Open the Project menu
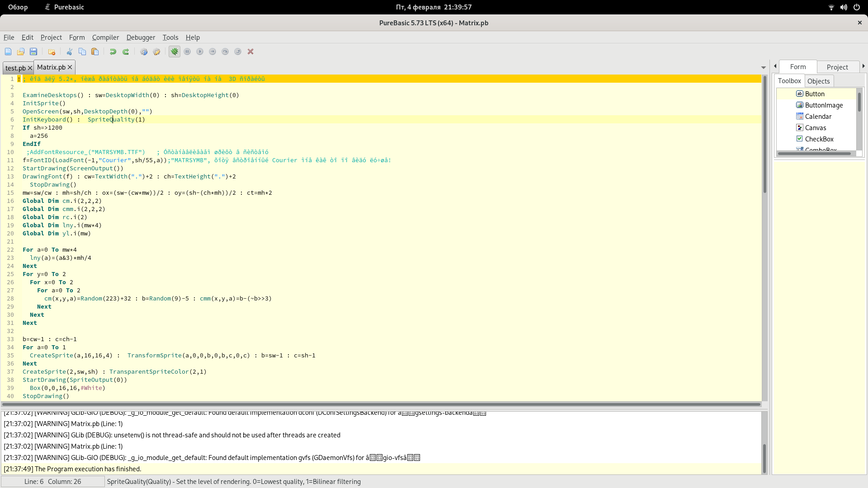This screenshot has height=488, width=868. (x=51, y=38)
